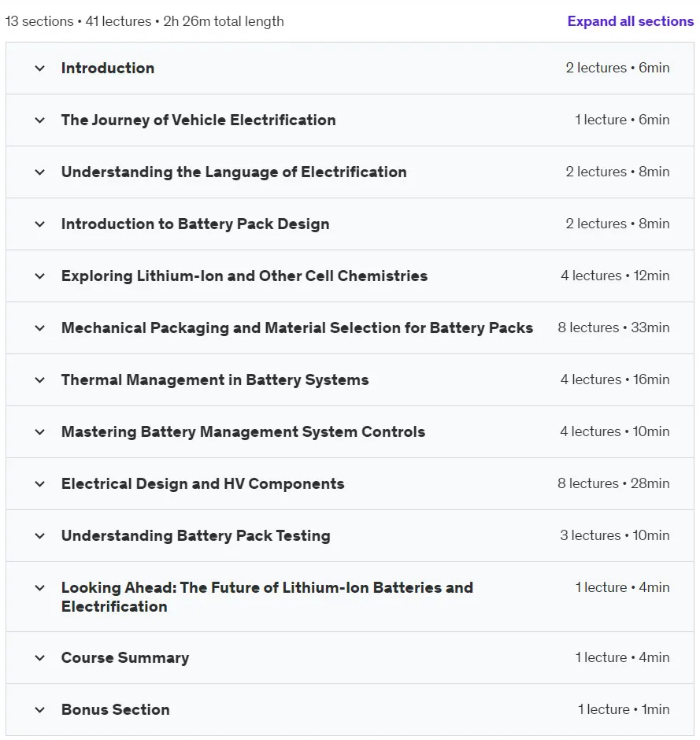Click chevron next to Exploring Lithium-Ion Cell Chemistries
Image resolution: width=700 pixels, height=740 pixels.
pyautogui.click(x=40, y=276)
